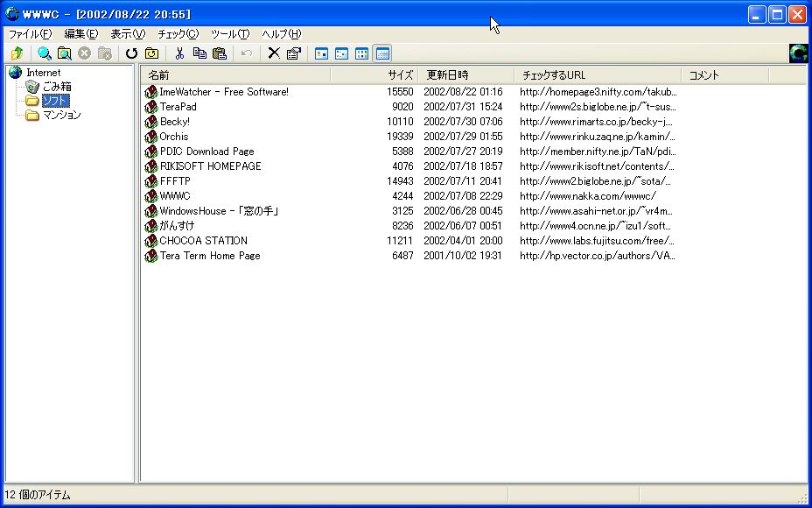
Task: Click the icon beside TeraPad entry
Action: tap(150, 107)
